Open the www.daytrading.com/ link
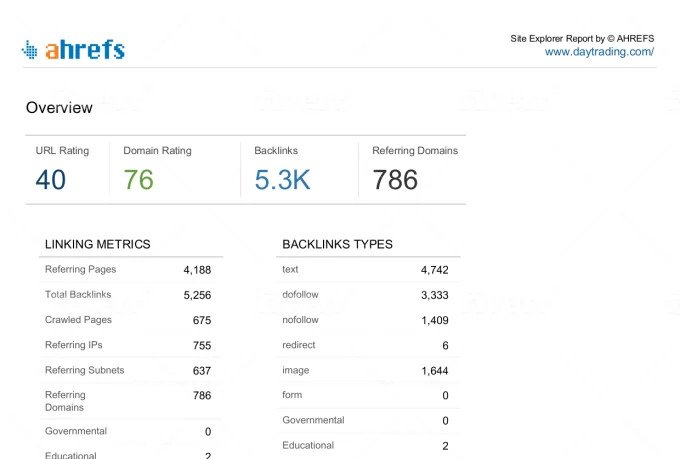The height and width of the screenshot is (459, 680). point(599,52)
